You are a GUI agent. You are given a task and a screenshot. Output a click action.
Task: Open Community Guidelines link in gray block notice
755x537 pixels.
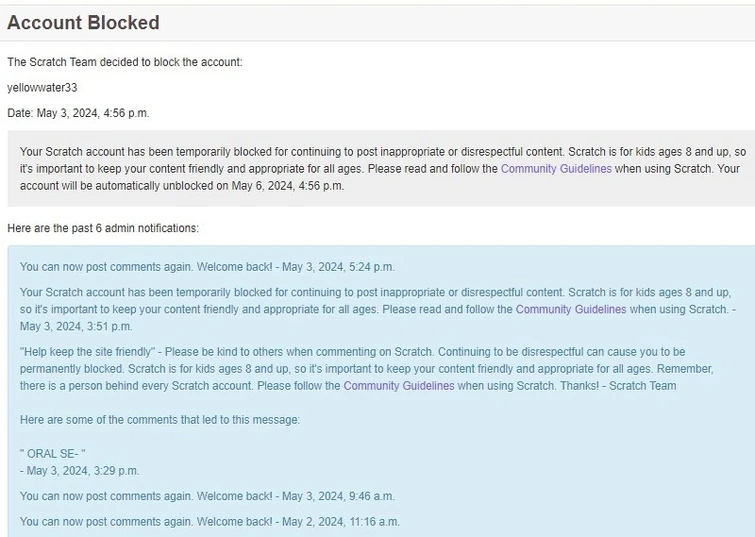[x=556, y=169]
